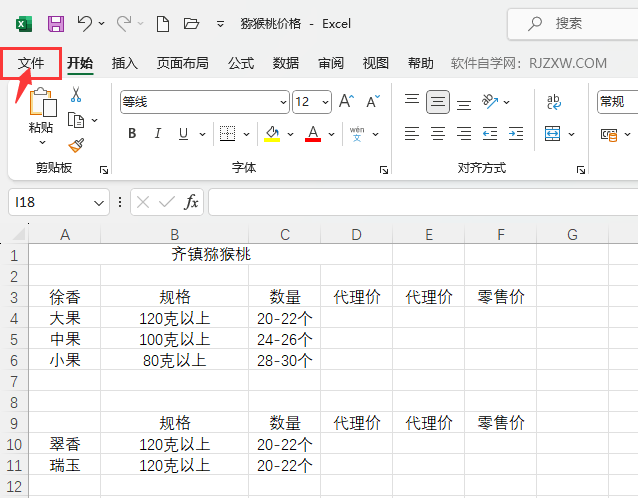Viewport: 638px width, 498px height.
Task: Click the search magnifier icon
Action: click(535, 23)
